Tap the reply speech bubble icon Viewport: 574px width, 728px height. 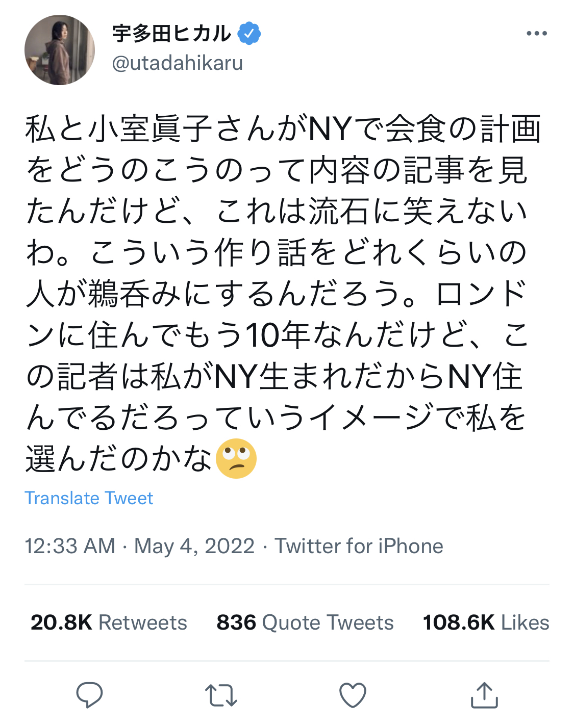click(x=89, y=695)
